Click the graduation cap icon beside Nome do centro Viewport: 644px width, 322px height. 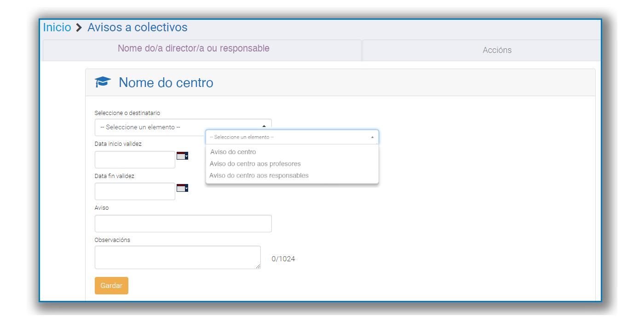coord(103,82)
